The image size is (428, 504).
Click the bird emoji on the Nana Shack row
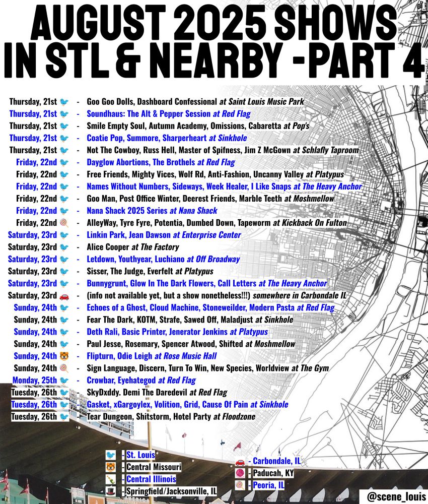pos(64,211)
